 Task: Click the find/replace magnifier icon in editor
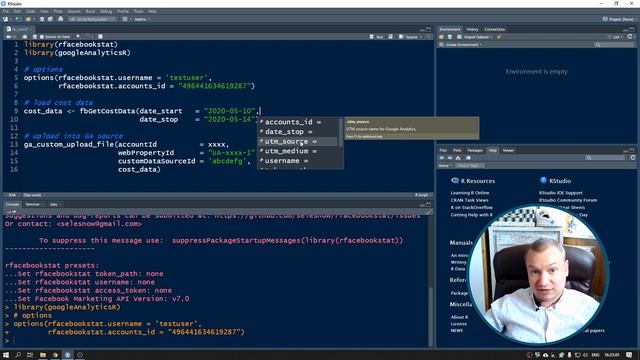pos(78,36)
